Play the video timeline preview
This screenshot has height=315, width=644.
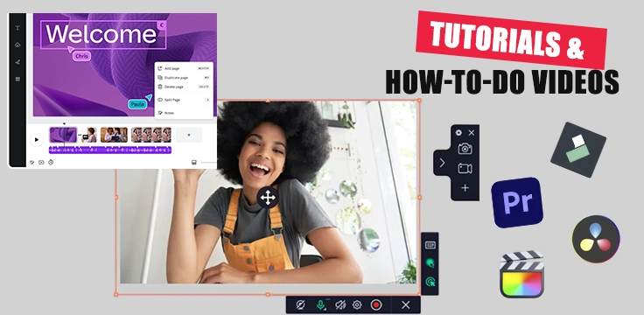tap(37, 140)
